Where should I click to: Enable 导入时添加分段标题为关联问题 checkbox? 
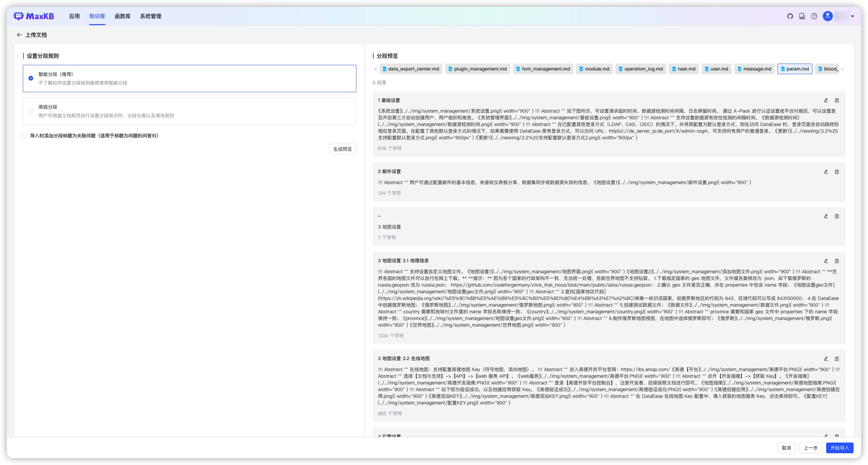click(25, 136)
